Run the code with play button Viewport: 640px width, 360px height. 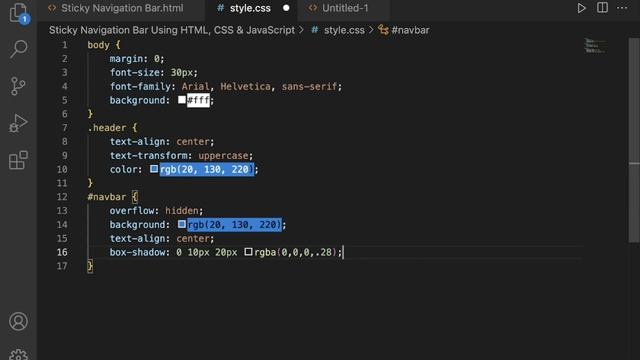point(581,8)
